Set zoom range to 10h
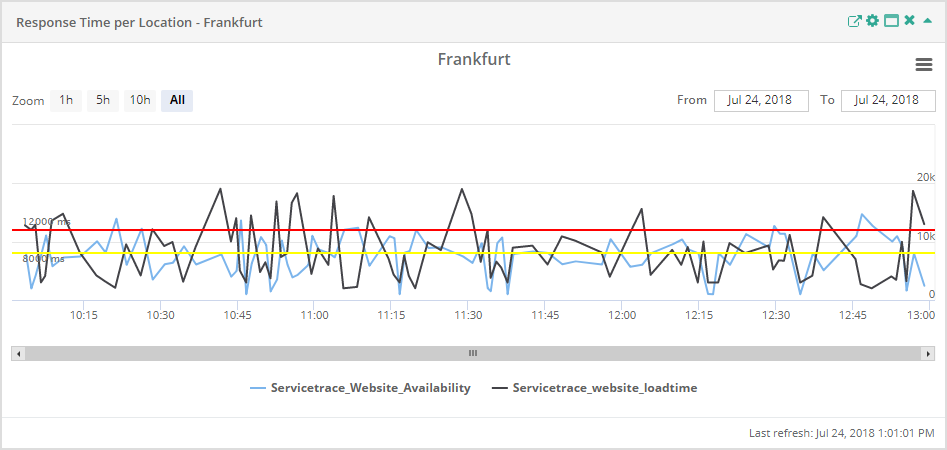Image resolution: width=947 pixels, height=450 pixels. [140, 100]
